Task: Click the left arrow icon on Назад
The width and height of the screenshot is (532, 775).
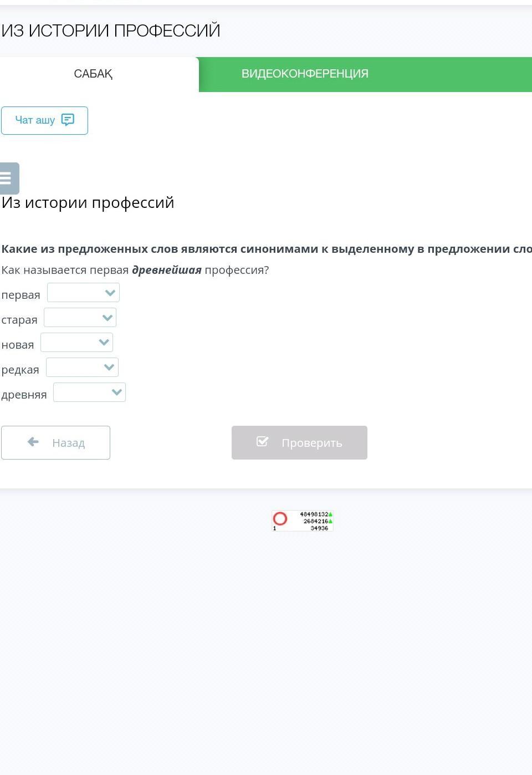Action: pyautogui.click(x=33, y=442)
